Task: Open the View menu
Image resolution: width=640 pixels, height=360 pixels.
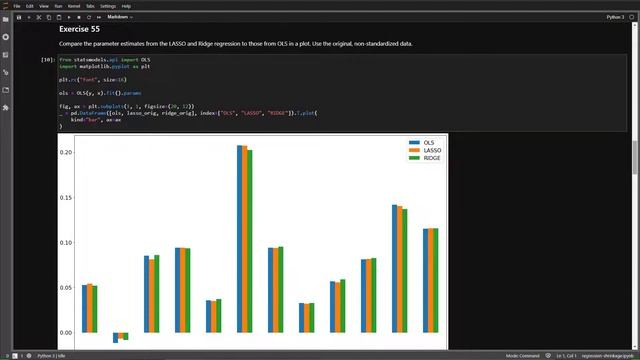Action: pos(44,6)
